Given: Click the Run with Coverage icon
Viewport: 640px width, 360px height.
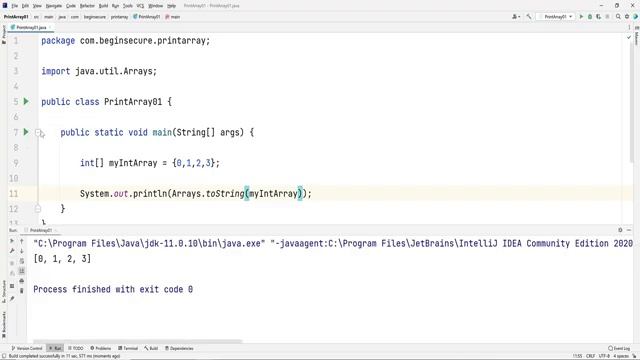Looking at the screenshot, I should [598, 17].
